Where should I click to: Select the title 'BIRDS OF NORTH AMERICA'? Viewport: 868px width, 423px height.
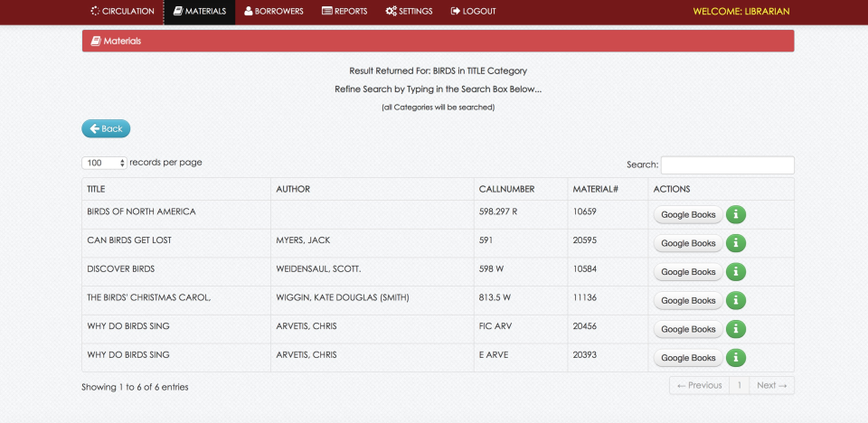click(141, 211)
